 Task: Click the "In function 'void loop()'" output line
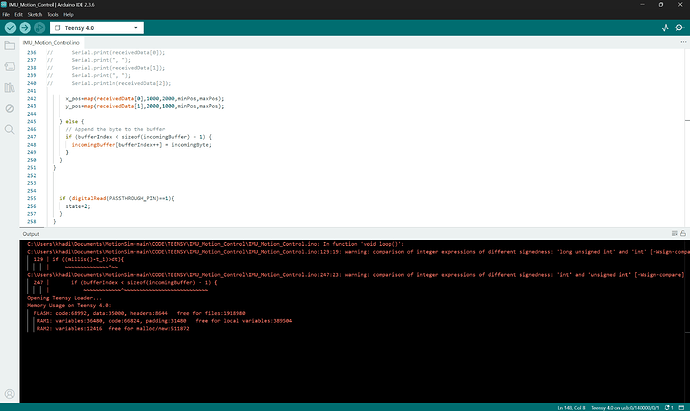point(215,244)
